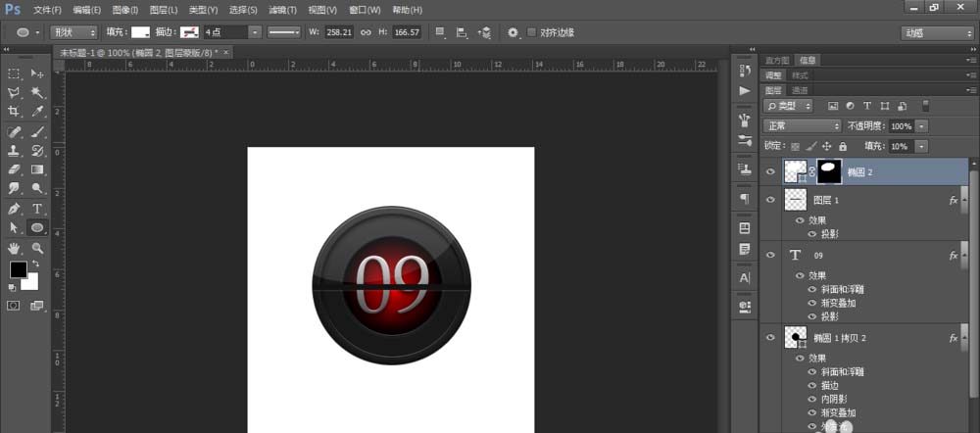This screenshot has width=980, height=433.
Task: Click the fill color swatch in options bar
Action: point(141,32)
